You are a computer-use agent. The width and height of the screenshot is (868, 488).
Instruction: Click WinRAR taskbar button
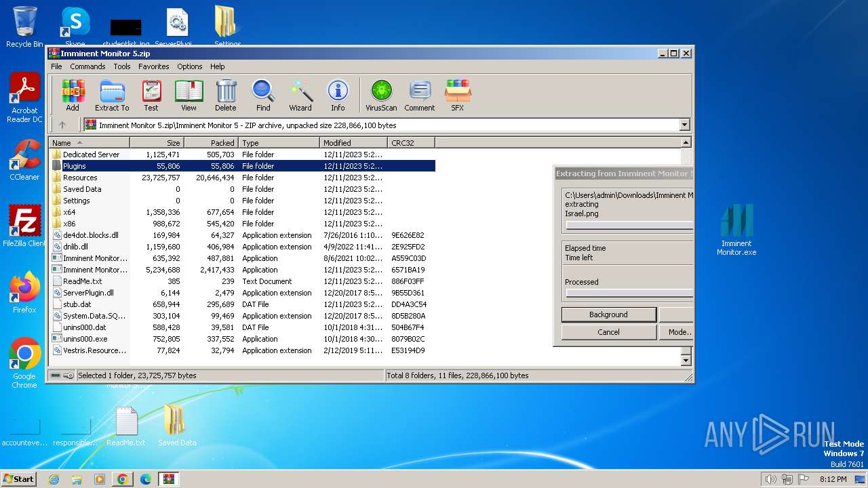(x=168, y=479)
